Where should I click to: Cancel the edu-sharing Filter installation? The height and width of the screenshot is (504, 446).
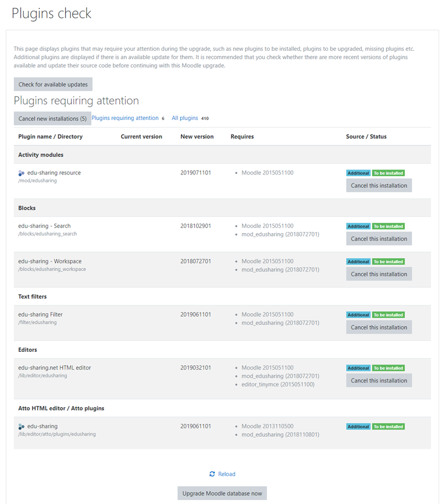(379, 328)
